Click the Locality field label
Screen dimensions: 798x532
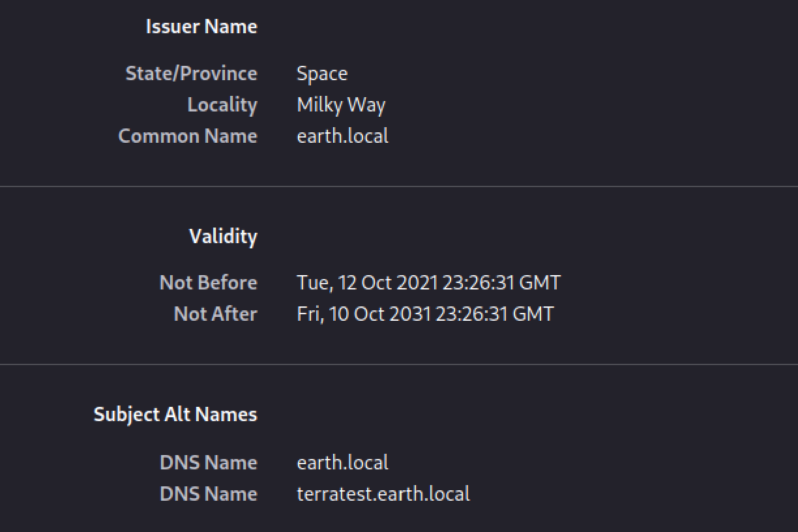coord(222,104)
